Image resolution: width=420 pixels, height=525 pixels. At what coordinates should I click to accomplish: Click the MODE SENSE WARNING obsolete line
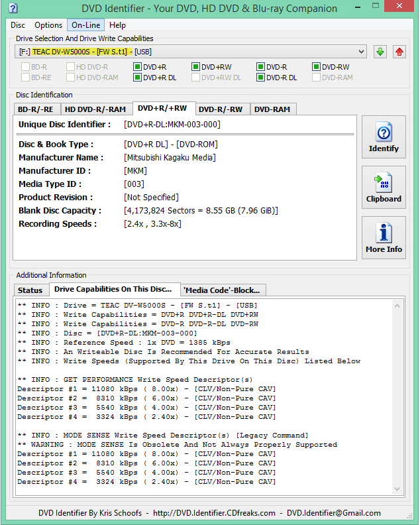(178, 445)
